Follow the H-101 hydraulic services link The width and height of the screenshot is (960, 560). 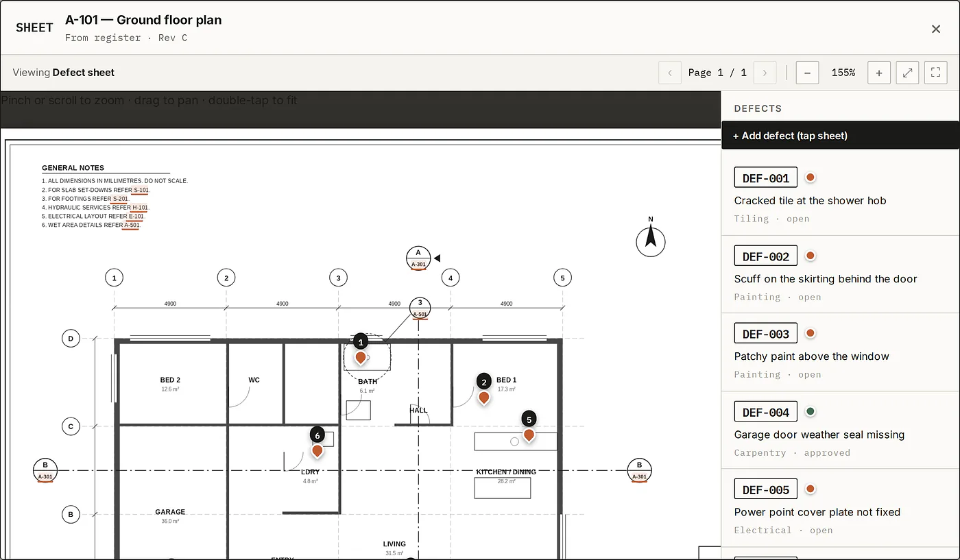pos(140,208)
